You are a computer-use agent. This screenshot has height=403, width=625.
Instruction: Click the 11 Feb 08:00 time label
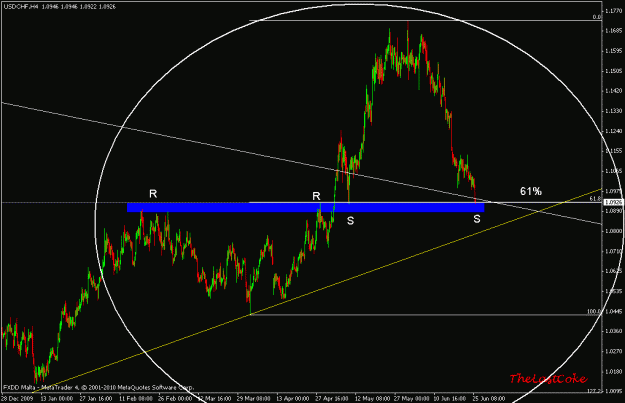pyautogui.click(x=136, y=399)
